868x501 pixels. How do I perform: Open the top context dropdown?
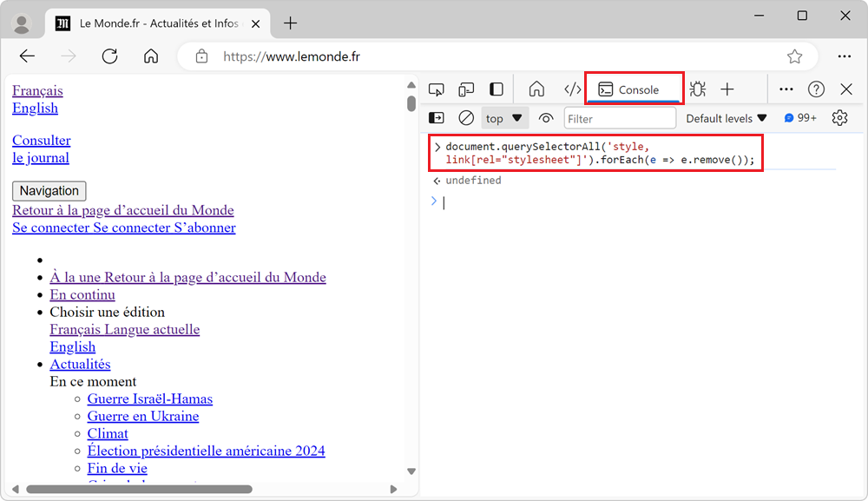503,118
